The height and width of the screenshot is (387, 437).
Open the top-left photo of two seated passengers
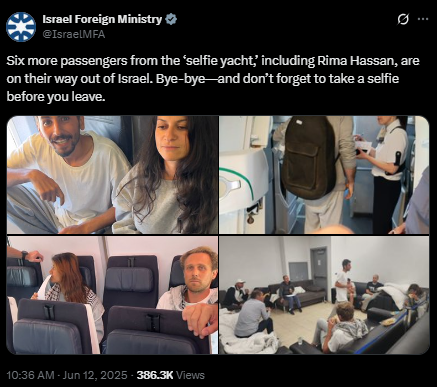(112, 175)
